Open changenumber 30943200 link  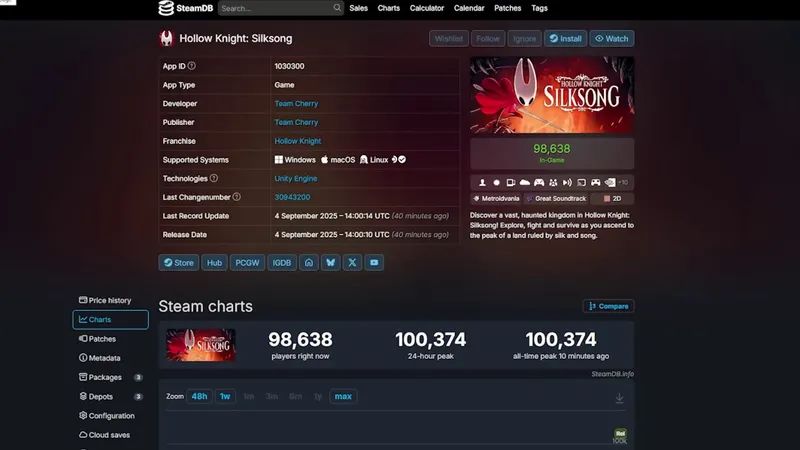coord(292,197)
